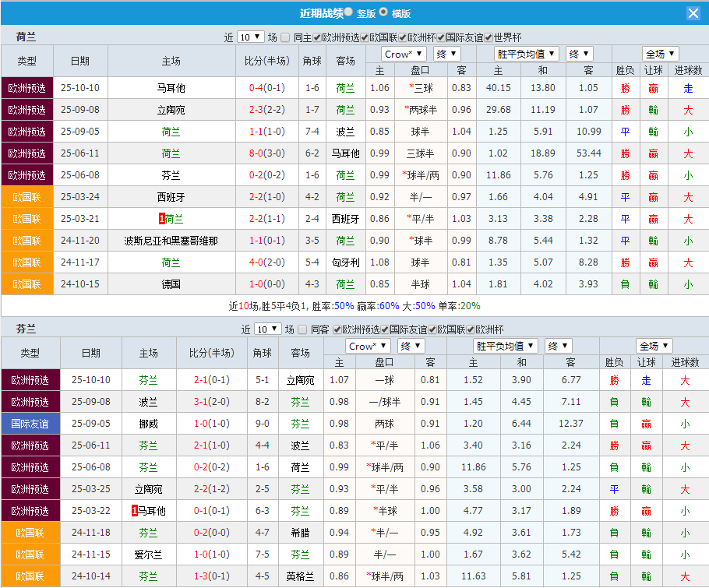709x588 pixels.
Task: Select the 竖版 layout radio button
Action: click(x=347, y=12)
